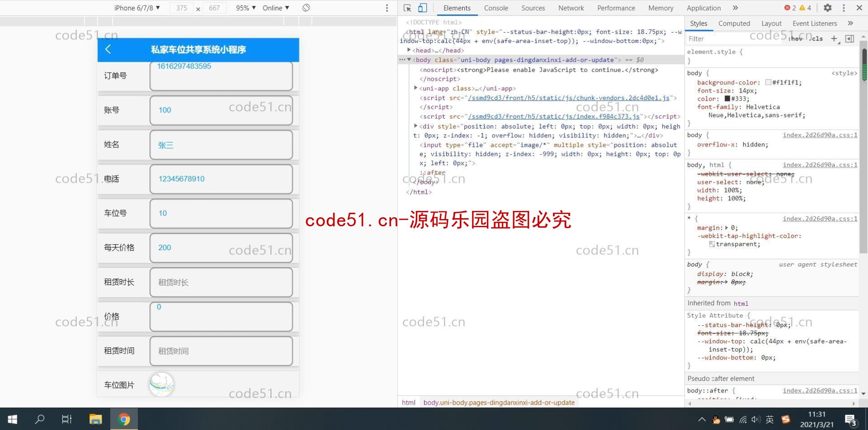Add a new style rule plus icon
Viewport: 868px width, 430px height.
[x=834, y=38]
